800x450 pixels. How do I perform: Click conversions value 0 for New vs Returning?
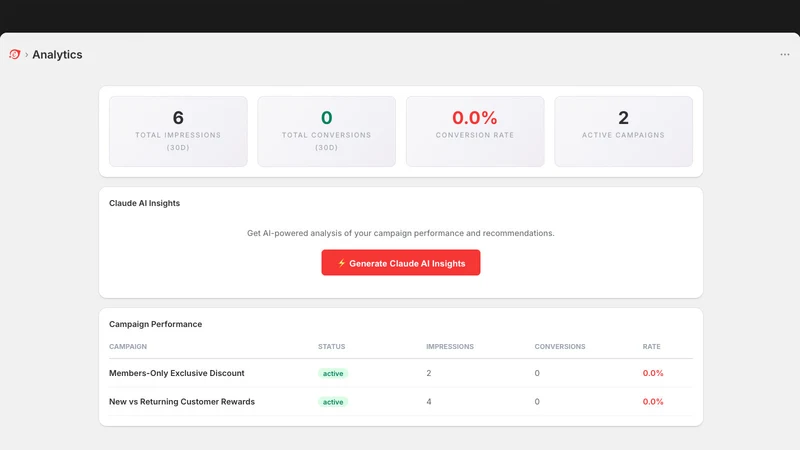tap(537, 402)
